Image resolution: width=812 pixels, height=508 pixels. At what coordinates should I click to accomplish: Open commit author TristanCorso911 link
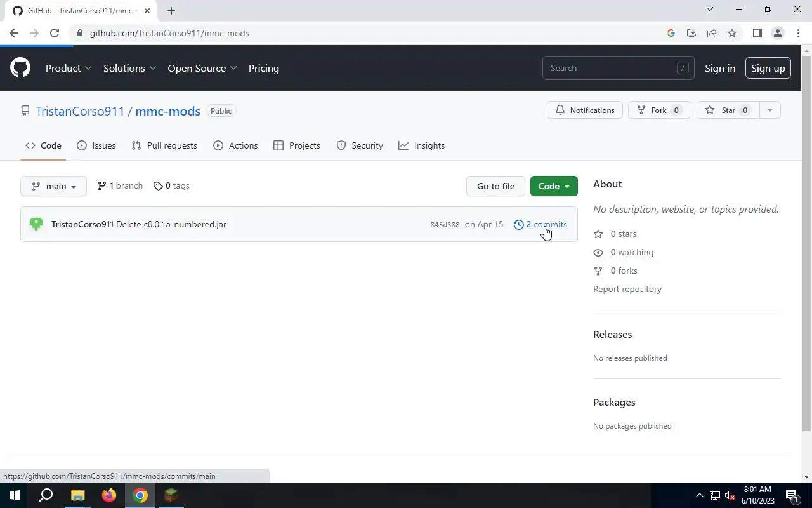click(82, 224)
